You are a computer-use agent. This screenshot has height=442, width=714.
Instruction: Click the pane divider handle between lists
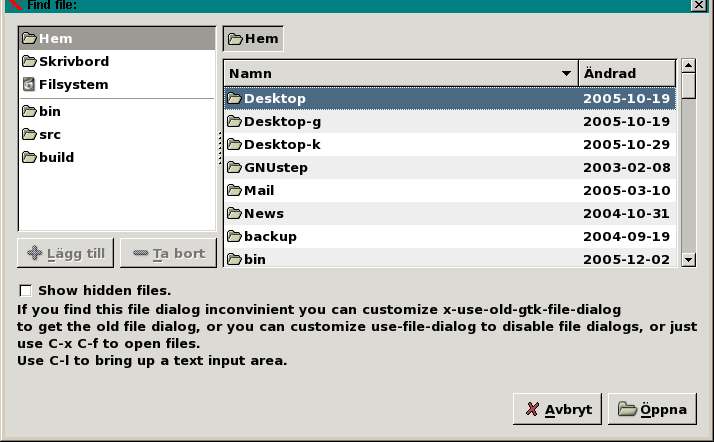(219, 147)
